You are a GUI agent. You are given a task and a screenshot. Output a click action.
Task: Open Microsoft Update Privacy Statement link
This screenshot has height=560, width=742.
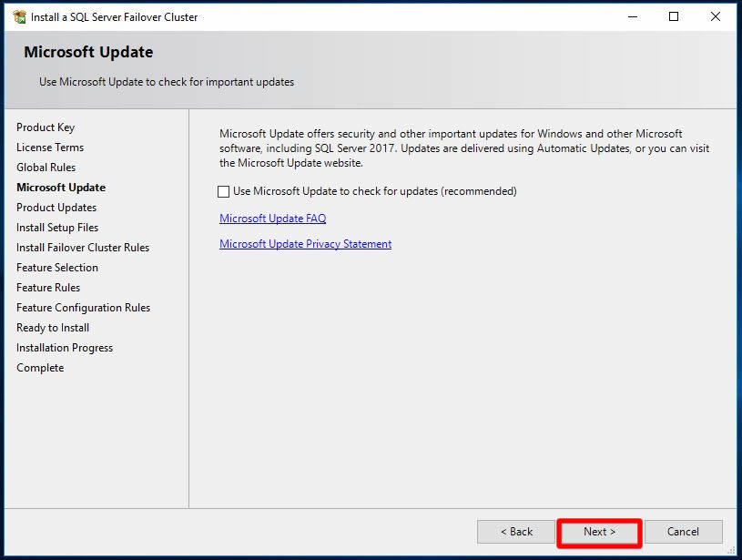(x=305, y=244)
